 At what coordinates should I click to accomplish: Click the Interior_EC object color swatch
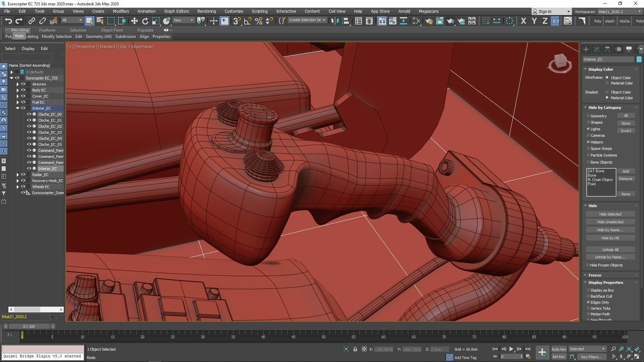[639, 59]
